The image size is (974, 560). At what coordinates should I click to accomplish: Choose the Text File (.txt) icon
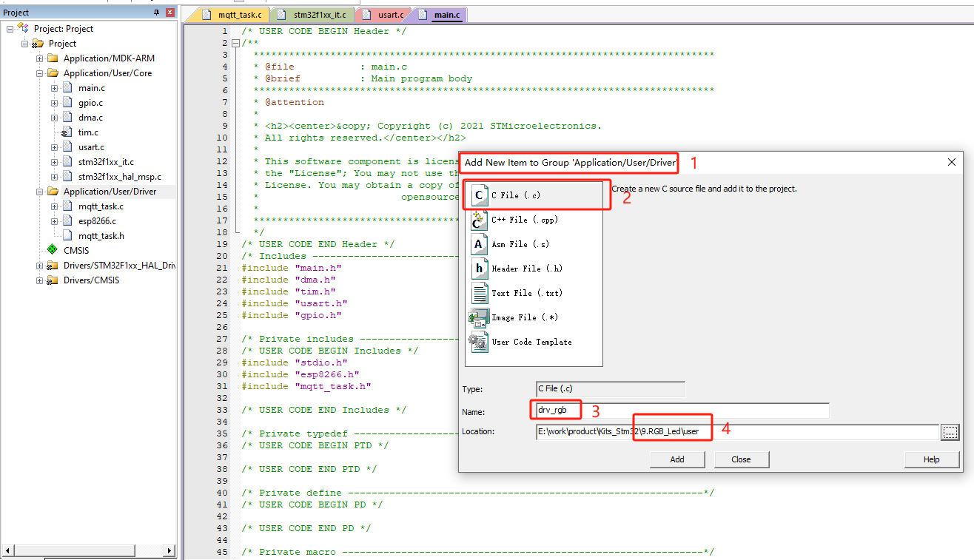479,293
